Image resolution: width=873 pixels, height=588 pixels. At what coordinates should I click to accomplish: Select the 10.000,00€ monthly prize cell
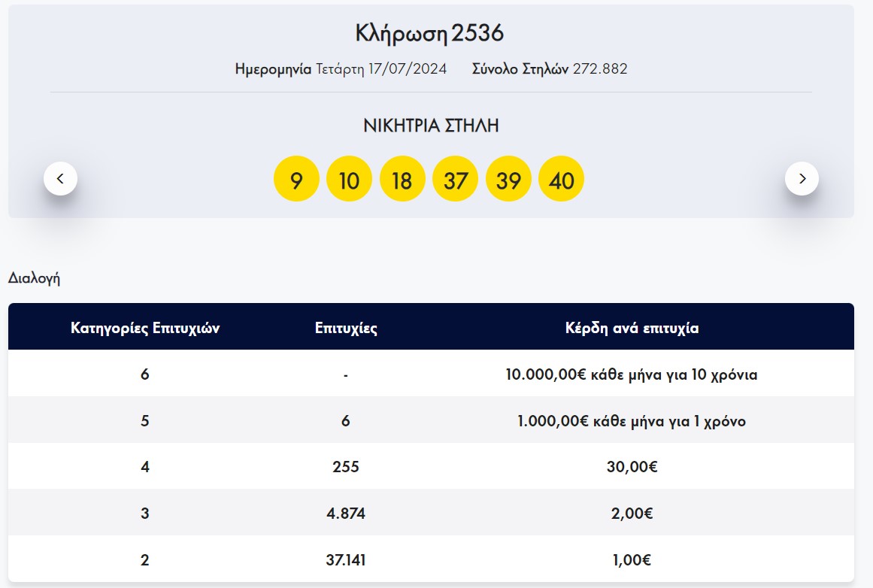coord(632,374)
